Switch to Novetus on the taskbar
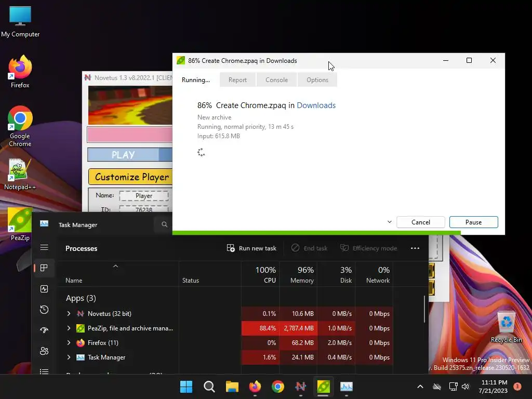 point(301,387)
